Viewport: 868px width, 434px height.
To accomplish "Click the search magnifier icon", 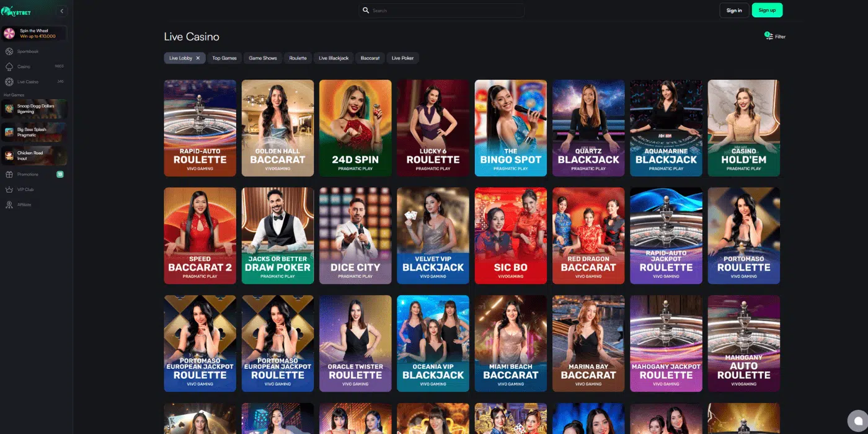I will (x=366, y=11).
